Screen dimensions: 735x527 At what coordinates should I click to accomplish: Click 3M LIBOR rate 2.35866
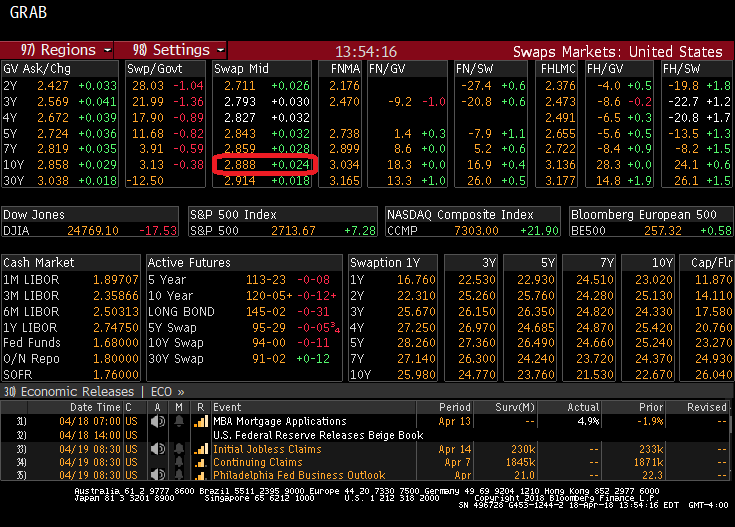click(x=116, y=296)
